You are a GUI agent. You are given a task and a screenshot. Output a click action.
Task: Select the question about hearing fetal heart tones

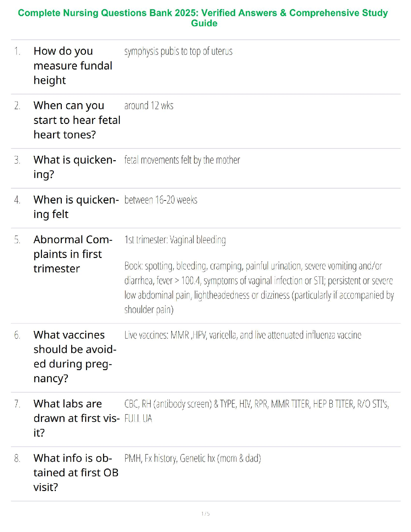[77, 120]
